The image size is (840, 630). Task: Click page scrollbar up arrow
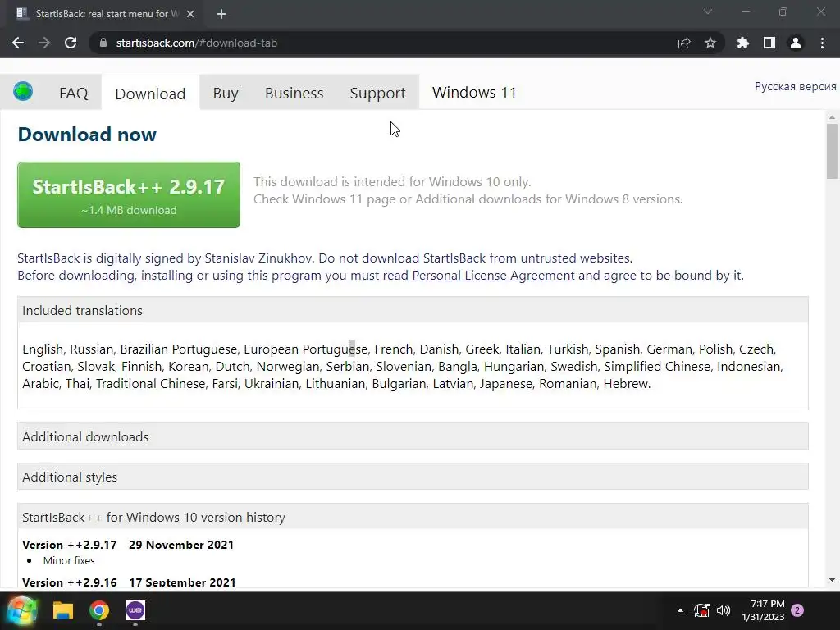click(x=832, y=117)
